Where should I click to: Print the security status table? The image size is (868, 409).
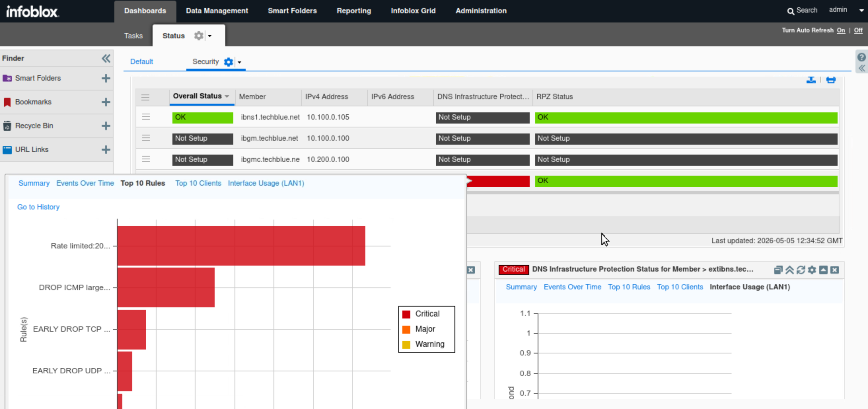point(831,80)
